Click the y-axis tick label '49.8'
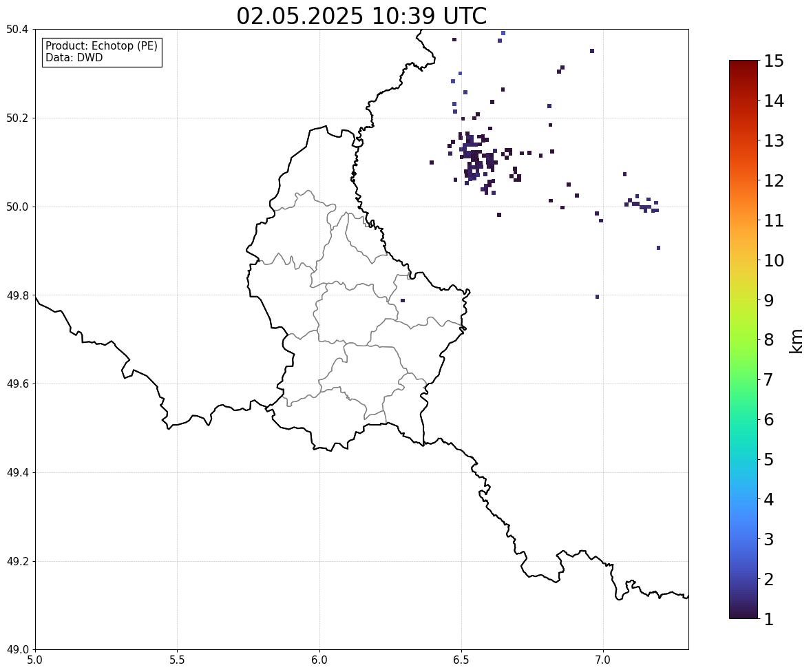This screenshot has width=811, height=672. click(x=17, y=295)
